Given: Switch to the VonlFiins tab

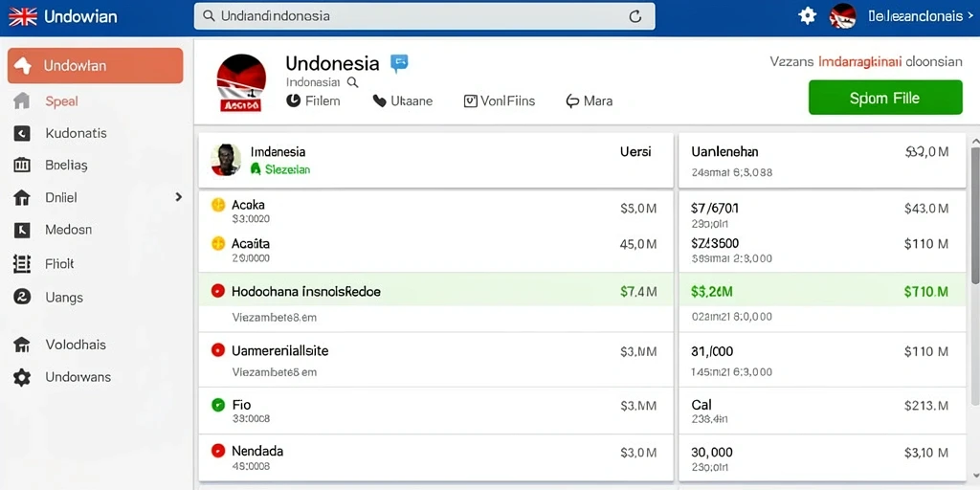Looking at the screenshot, I should pos(500,100).
